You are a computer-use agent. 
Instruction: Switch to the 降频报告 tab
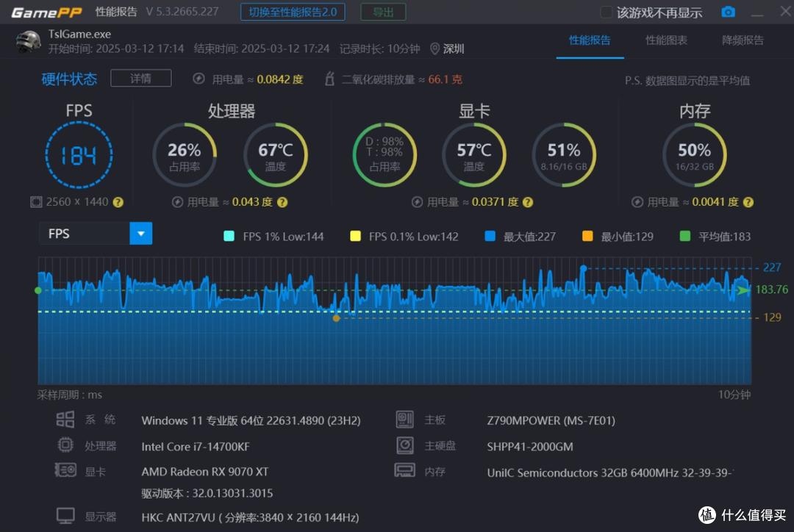tap(743, 40)
